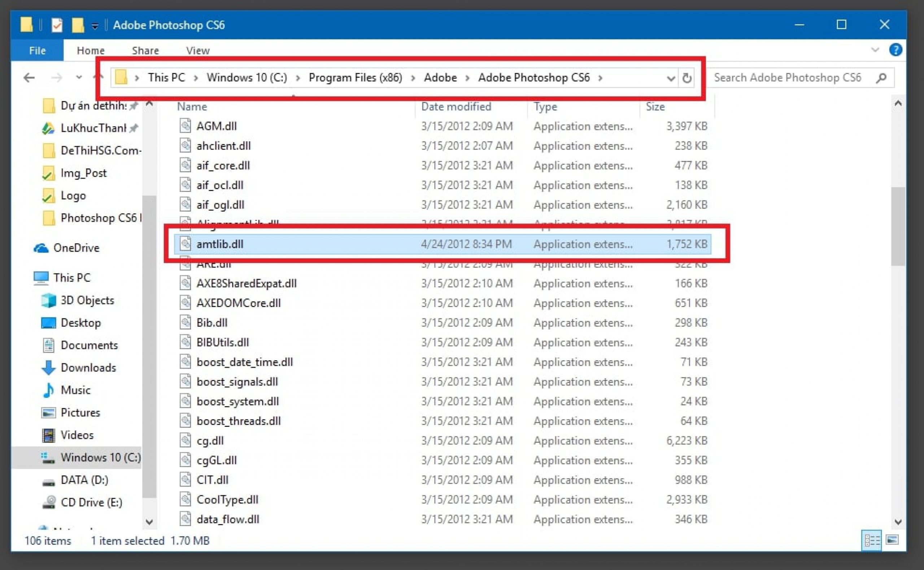Image resolution: width=924 pixels, height=570 pixels.
Task: Click the search magnifier icon
Action: 881,78
